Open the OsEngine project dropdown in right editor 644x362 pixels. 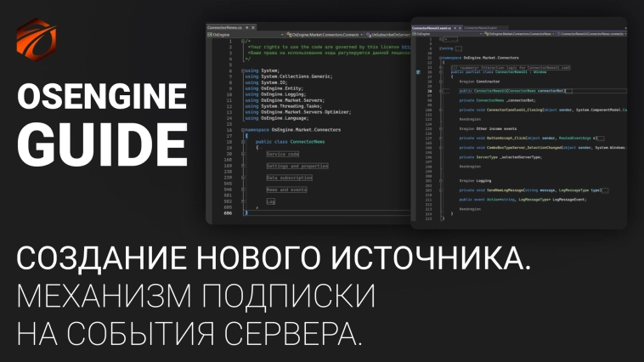pos(445,34)
